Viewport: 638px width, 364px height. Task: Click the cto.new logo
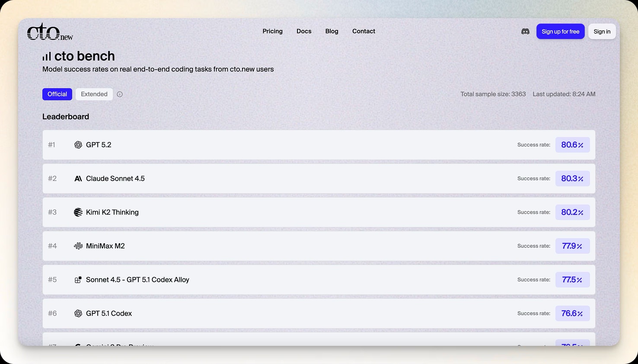coord(50,32)
